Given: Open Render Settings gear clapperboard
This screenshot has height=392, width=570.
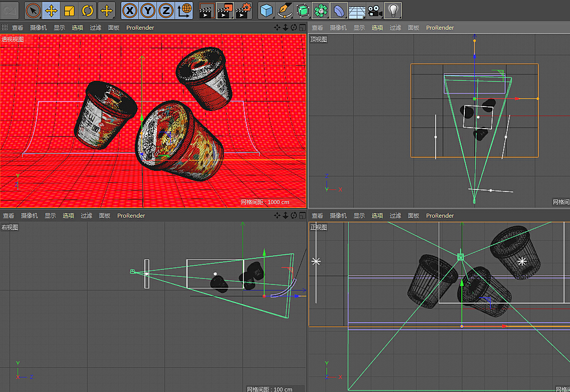Looking at the screenshot, I should tap(243, 11).
